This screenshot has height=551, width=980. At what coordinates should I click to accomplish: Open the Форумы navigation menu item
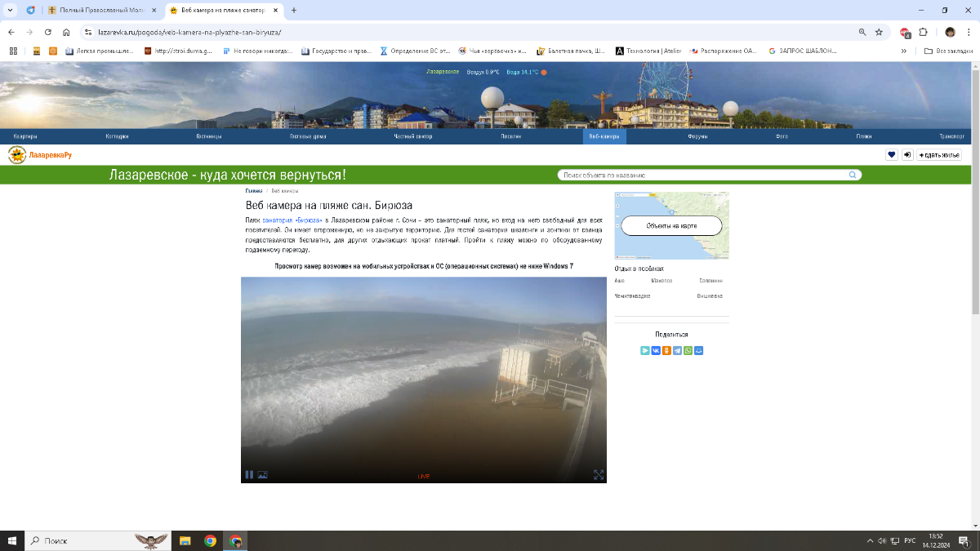[x=697, y=136]
